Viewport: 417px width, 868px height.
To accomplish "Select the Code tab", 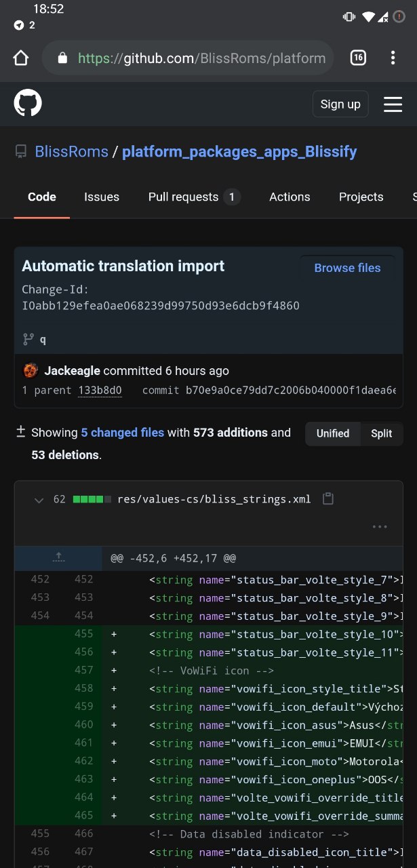I will pos(42,197).
